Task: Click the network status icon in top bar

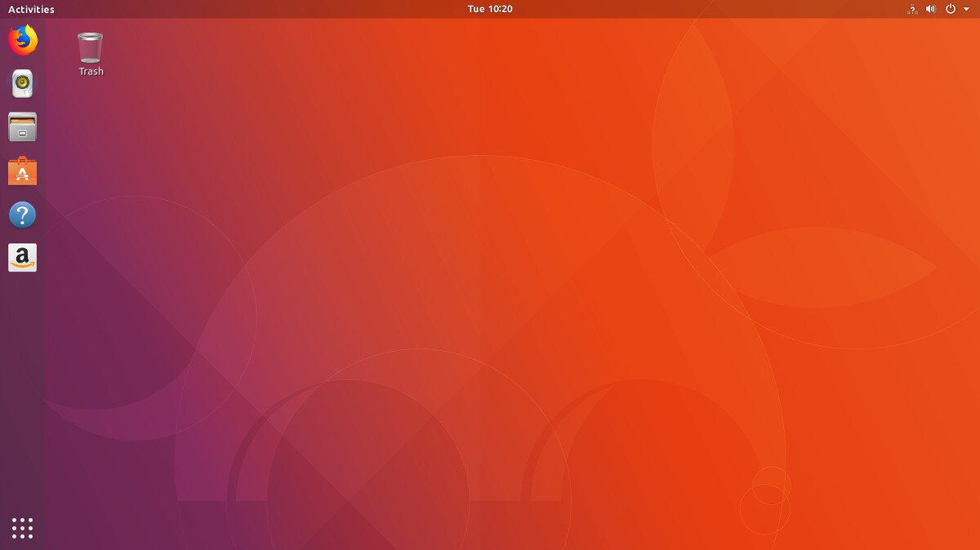Action: pyautogui.click(x=912, y=9)
